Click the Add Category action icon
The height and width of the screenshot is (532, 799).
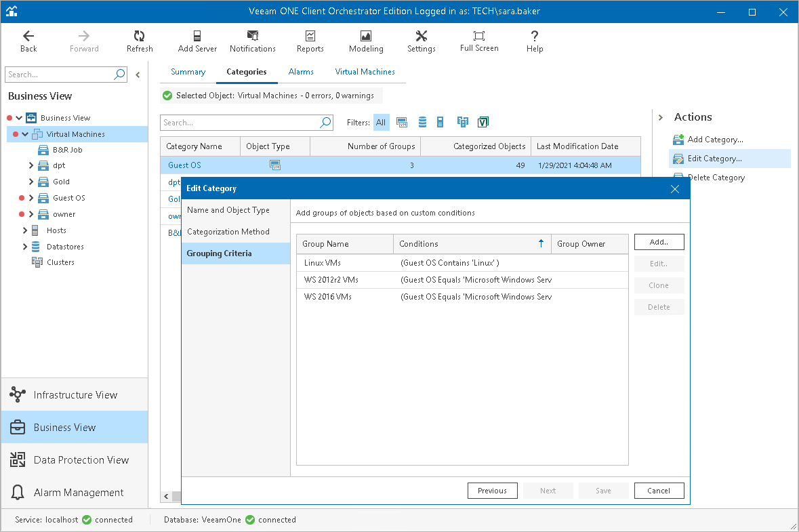click(678, 140)
